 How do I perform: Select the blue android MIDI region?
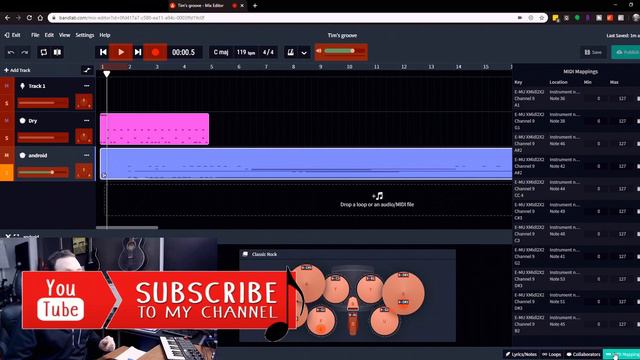click(x=306, y=164)
